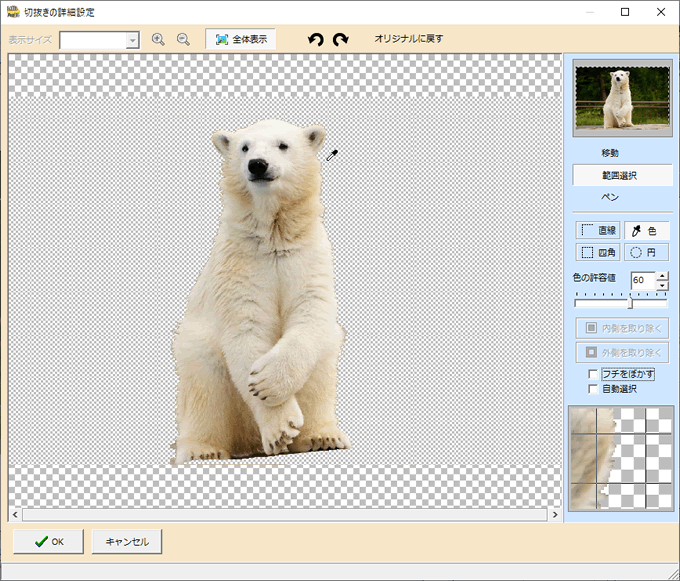Choose the 四角 rectangle selection tool
This screenshot has width=680, height=581.
(x=598, y=253)
